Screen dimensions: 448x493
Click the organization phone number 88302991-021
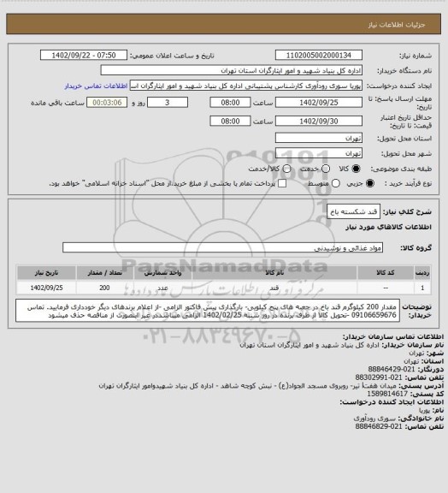pyautogui.click(x=379, y=377)
